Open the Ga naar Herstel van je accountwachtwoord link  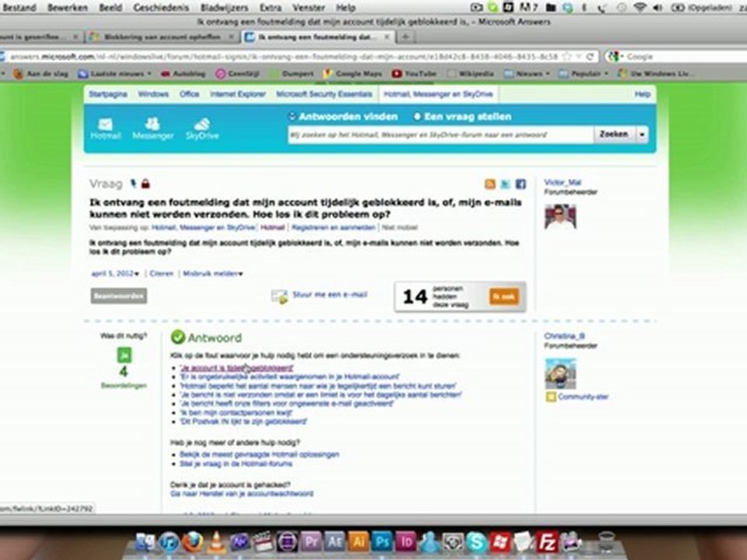241,493
